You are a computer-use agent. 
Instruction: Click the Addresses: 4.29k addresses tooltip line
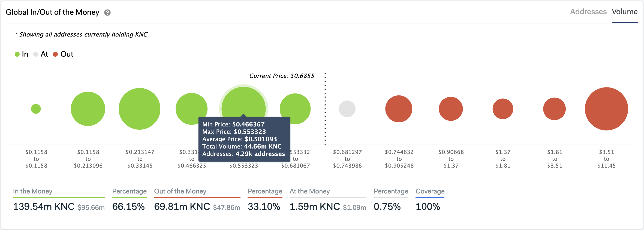click(243, 154)
